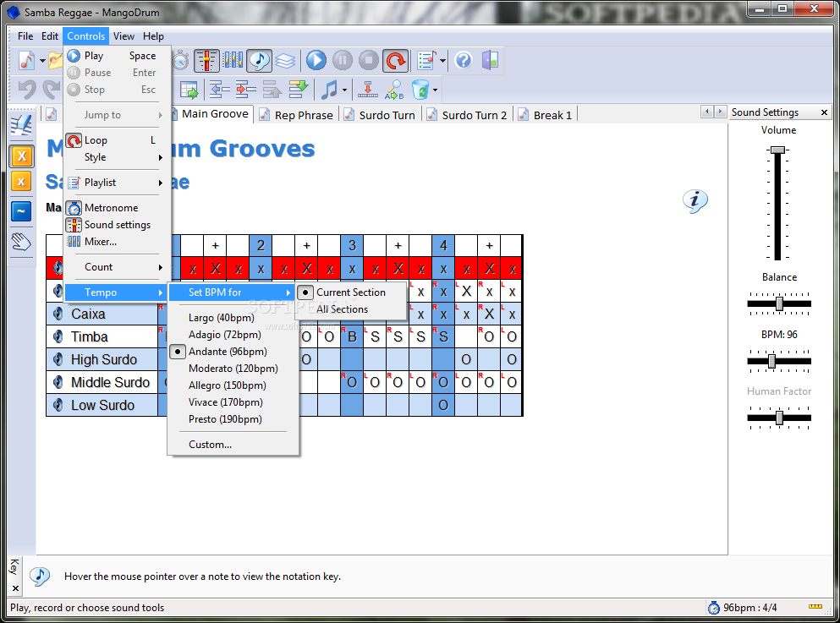This screenshot has height=623, width=840.
Task: Click the green down-arrow row icon
Action: (x=299, y=90)
